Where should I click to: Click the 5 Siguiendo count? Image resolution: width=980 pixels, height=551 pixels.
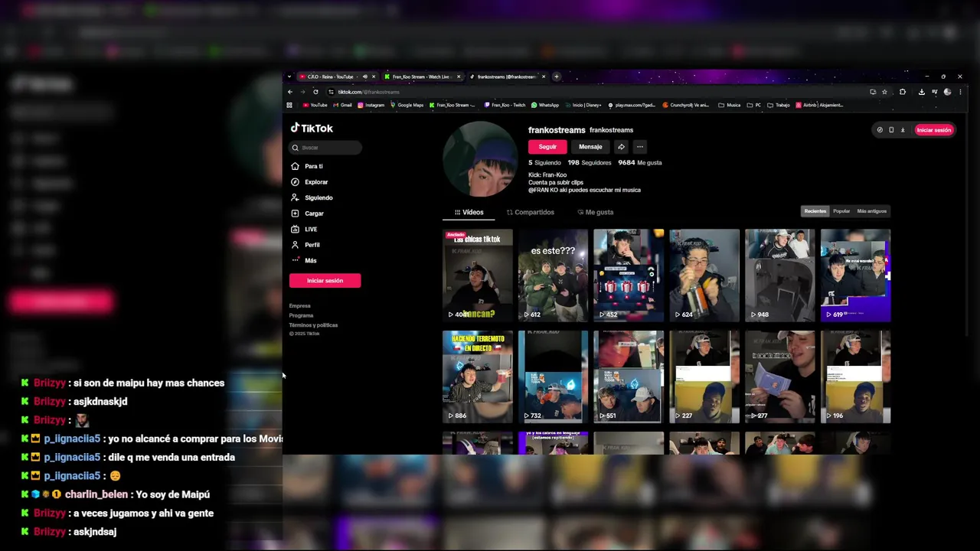(x=544, y=163)
